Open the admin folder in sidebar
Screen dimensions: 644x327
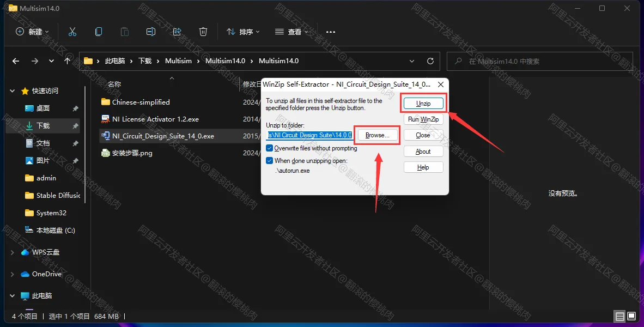click(x=46, y=178)
